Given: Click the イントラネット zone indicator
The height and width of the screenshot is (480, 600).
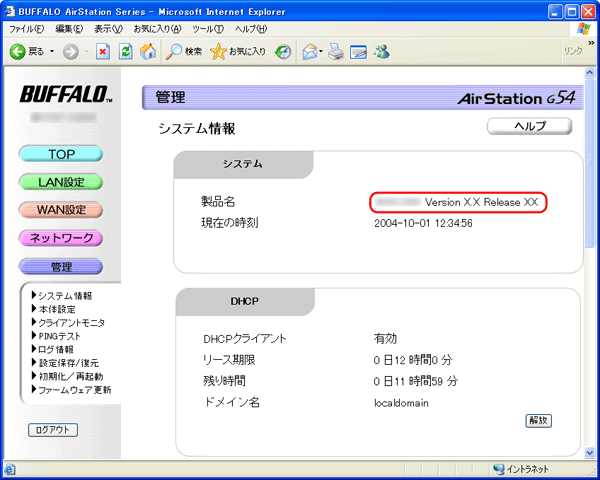Looking at the screenshot, I should pos(521,469).
